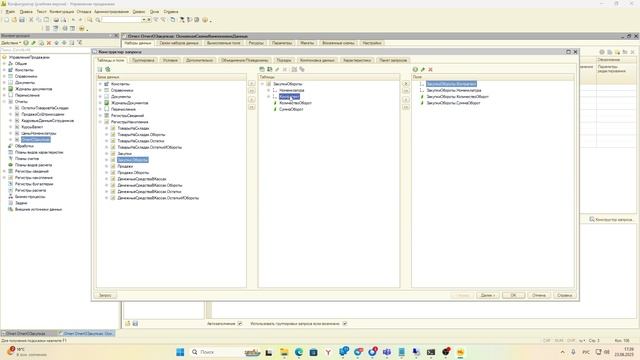640x360 pixels.
Task: Click the search field in the main toolbar
Action: 121,20
